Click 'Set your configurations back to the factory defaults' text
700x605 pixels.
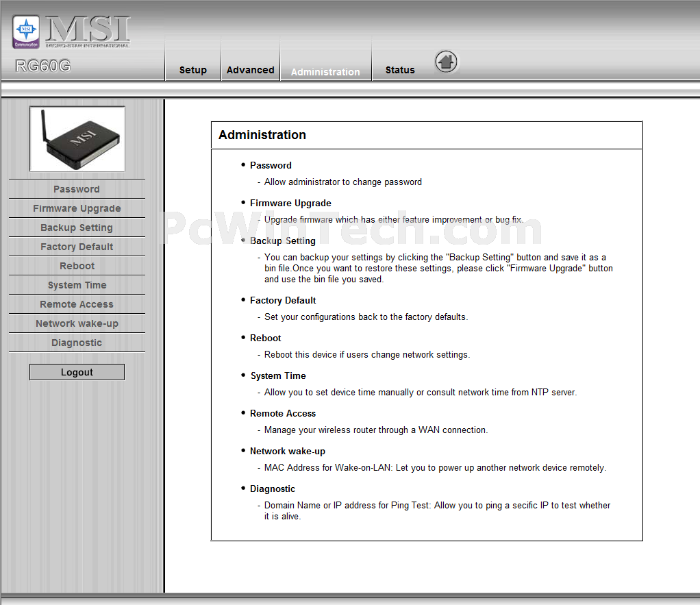(366, 317)
